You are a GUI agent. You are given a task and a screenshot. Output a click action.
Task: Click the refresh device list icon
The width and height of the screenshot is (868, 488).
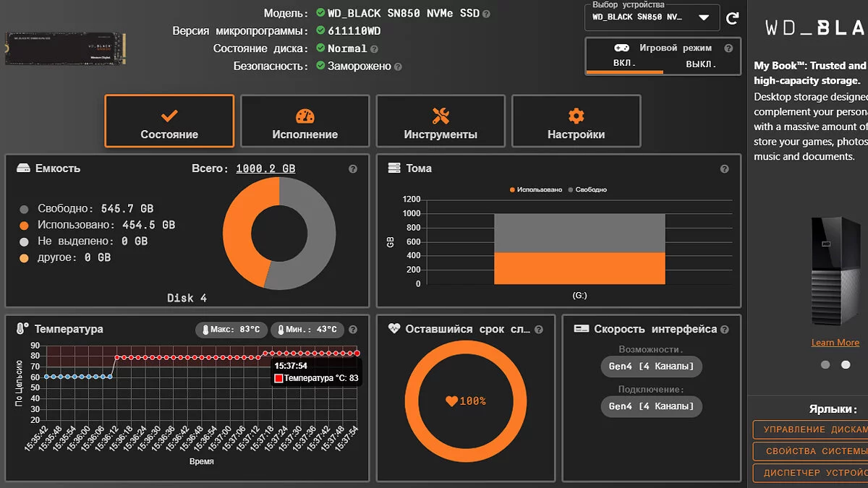pos(733,18)
